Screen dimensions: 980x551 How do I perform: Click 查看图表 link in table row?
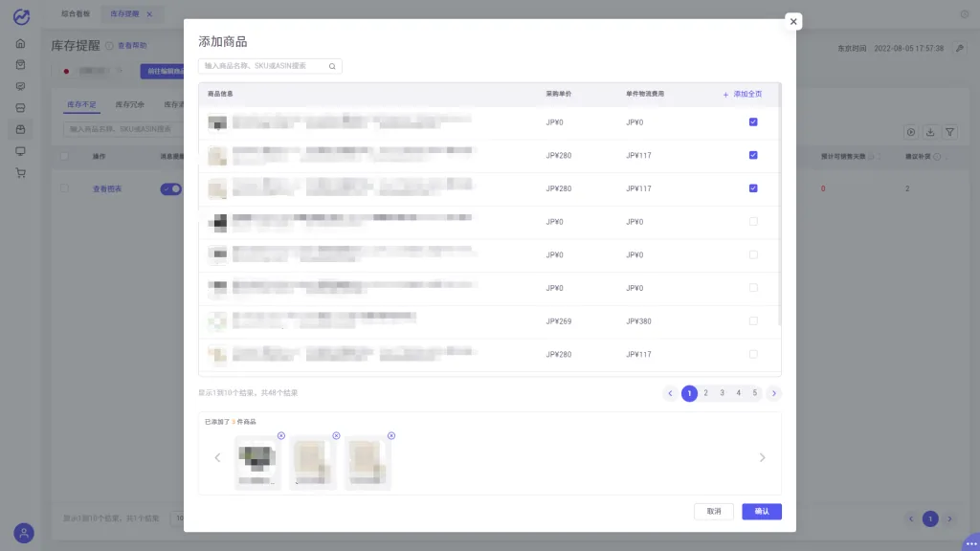pyautogui.click(x=107, y=189)
